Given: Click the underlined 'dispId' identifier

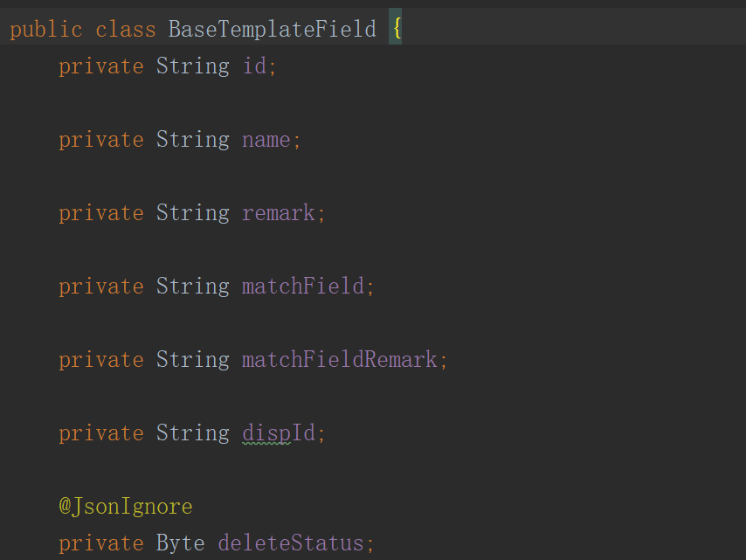Looking at the screenshot, I should coord(279,433).
